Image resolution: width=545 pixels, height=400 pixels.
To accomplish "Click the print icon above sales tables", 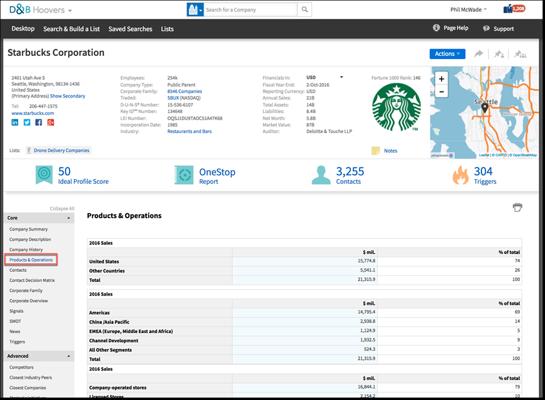I will click(x=517, y=207).
